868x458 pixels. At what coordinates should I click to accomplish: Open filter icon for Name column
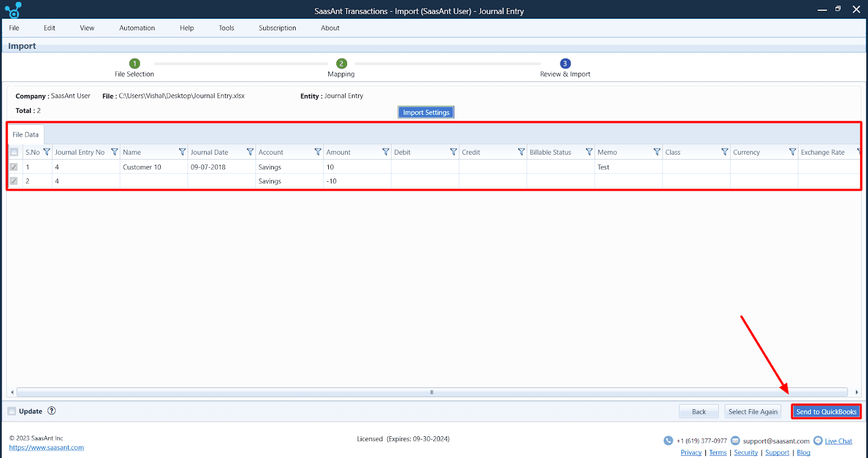point(182,152)
